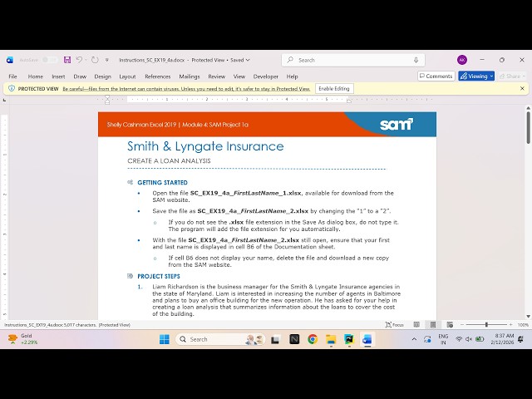Screen dimensions: 532x399
Task: Click the Protected View shield icon
Action: pyautogui.click(x=12, y=89)
